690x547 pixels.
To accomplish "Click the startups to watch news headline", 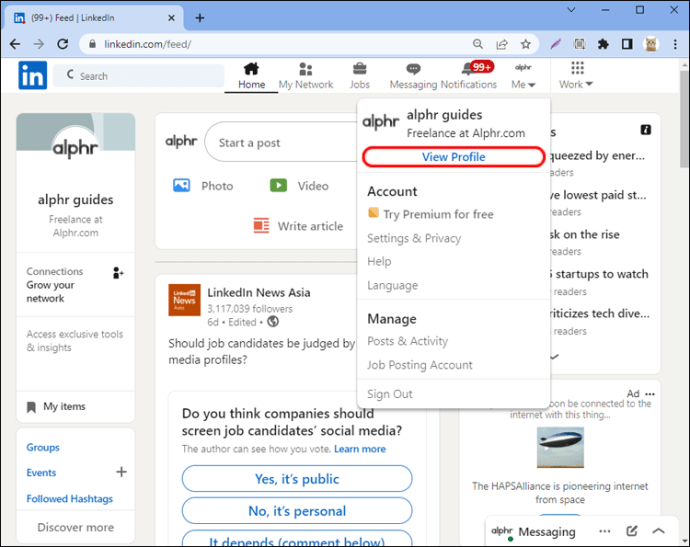I will (599, 274).
